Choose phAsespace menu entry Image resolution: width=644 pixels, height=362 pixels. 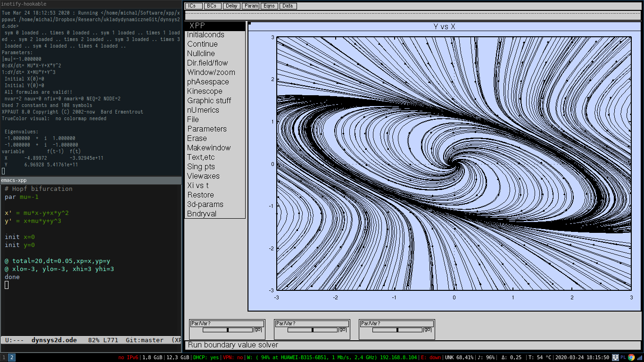pyautogui.click(x=215, y=82)
